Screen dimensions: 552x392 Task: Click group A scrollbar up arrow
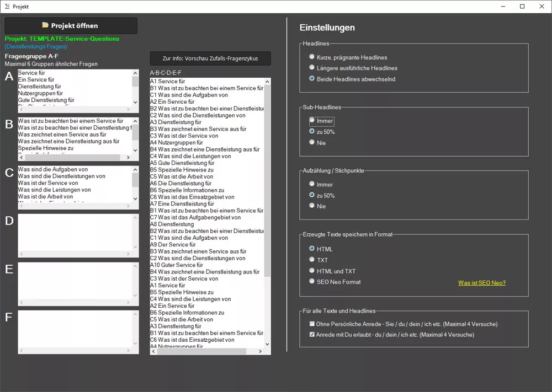(135, 73)
